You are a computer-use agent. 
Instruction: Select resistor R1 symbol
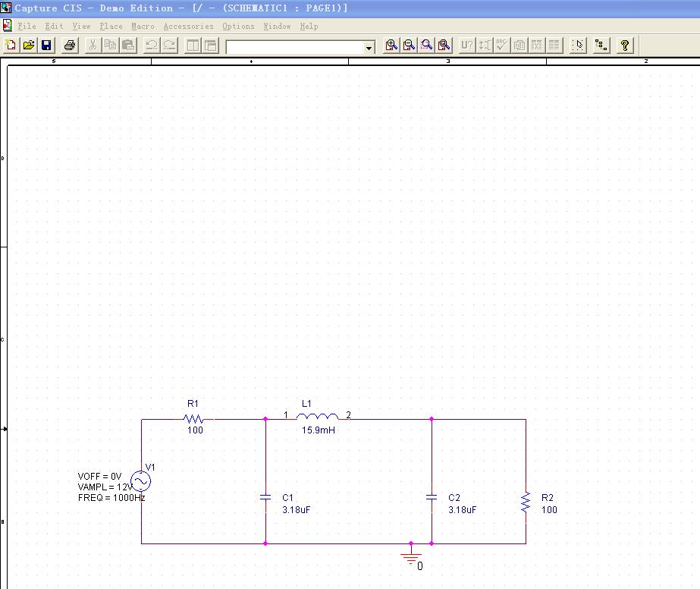pos(193,419)
